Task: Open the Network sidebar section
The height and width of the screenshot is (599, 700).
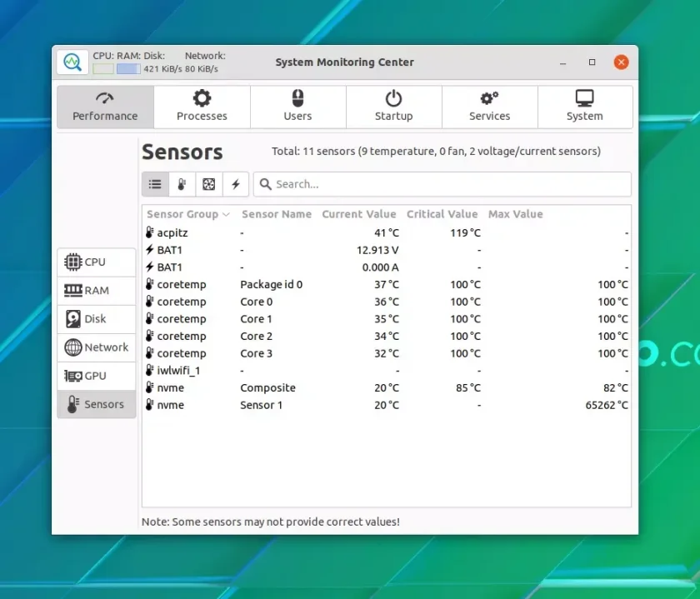Action: [x=97, y=347]
